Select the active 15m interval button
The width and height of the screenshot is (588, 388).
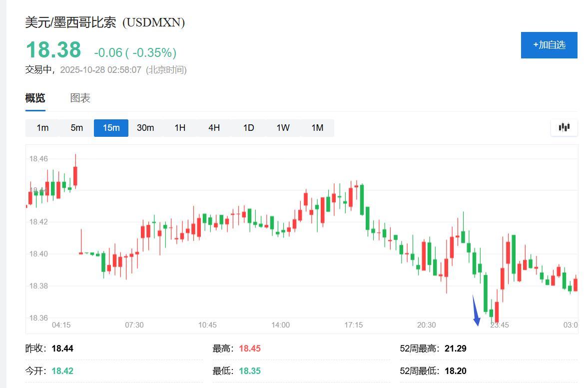111,128
